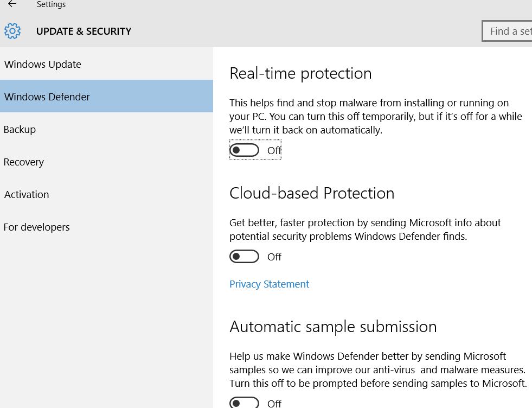This screenshot has height=408, width=532.
Task: Click the Off label for Automatic sample submission
Action: pyautogui.click(x=274, y=403)
